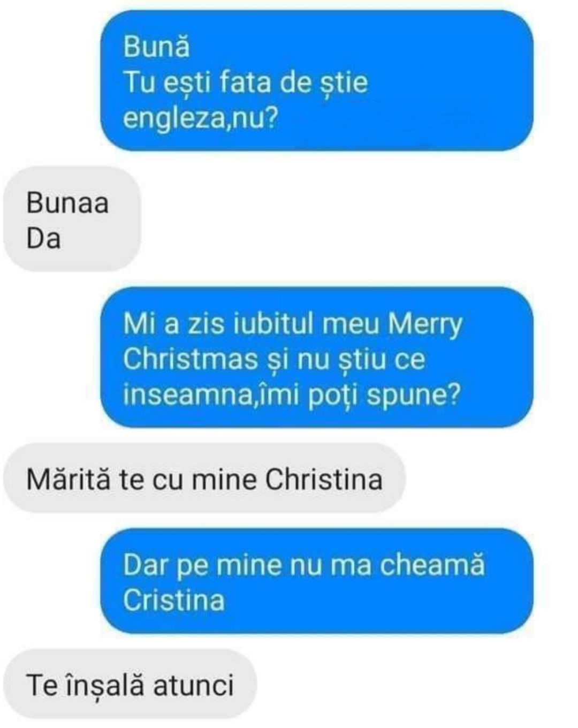This screenshot has height=728, width=578.
Task: Click the word 'Bună' in the first message
Action: click(156, 46)
